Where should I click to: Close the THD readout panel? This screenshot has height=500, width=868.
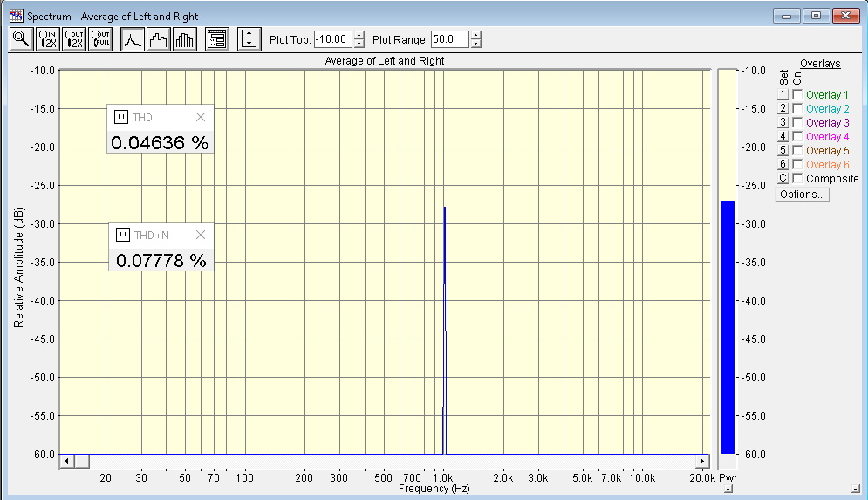(201, 117)
